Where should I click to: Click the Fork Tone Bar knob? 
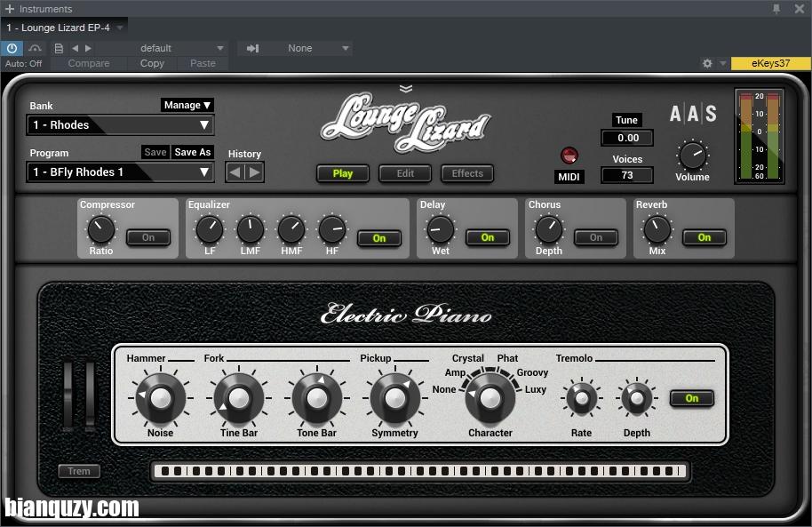[317, 398]
